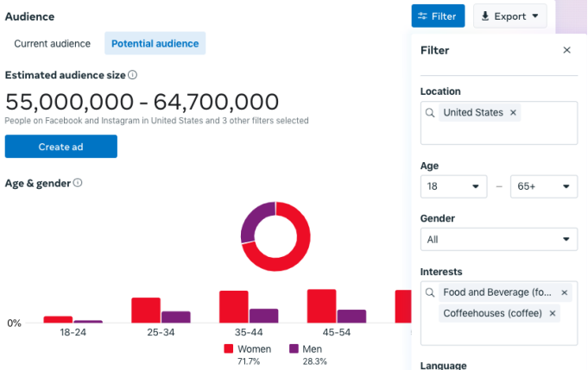Click the search icon in Location field
The image size is (588, 370).
pos(430,112)
